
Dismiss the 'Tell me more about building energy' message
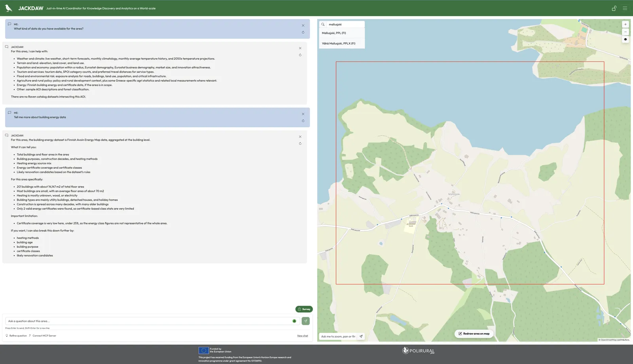coord(303,114)
